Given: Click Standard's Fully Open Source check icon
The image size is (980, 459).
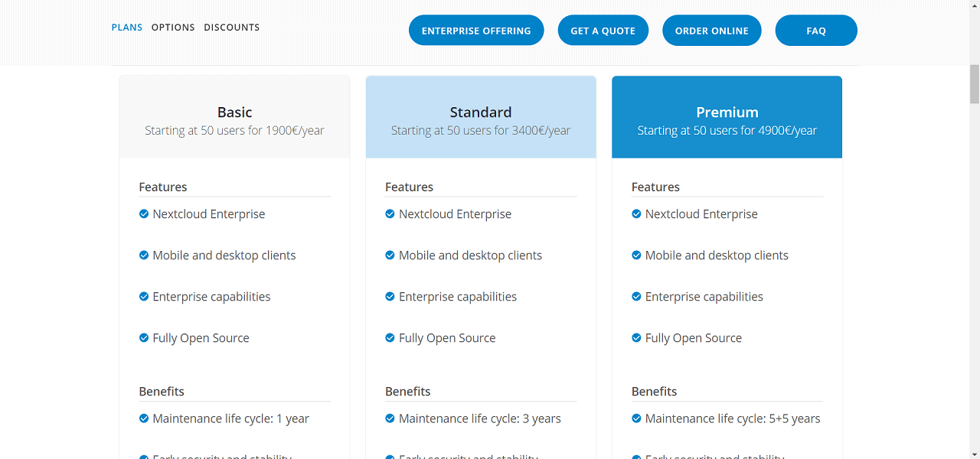Looking at the screenshot, I should 390,338.
